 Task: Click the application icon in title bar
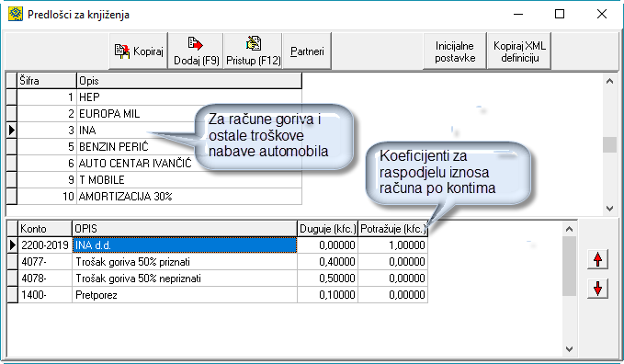tap(15, 15)
